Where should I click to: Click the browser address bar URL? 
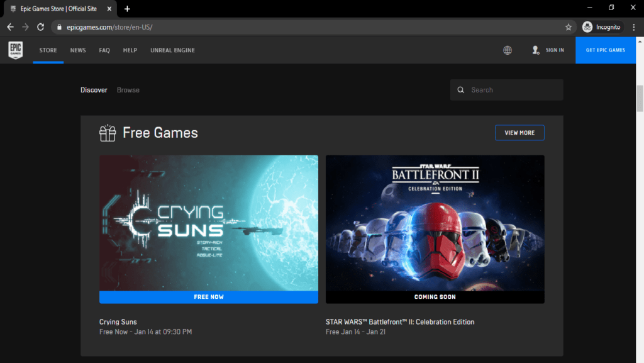click(109, 27)
